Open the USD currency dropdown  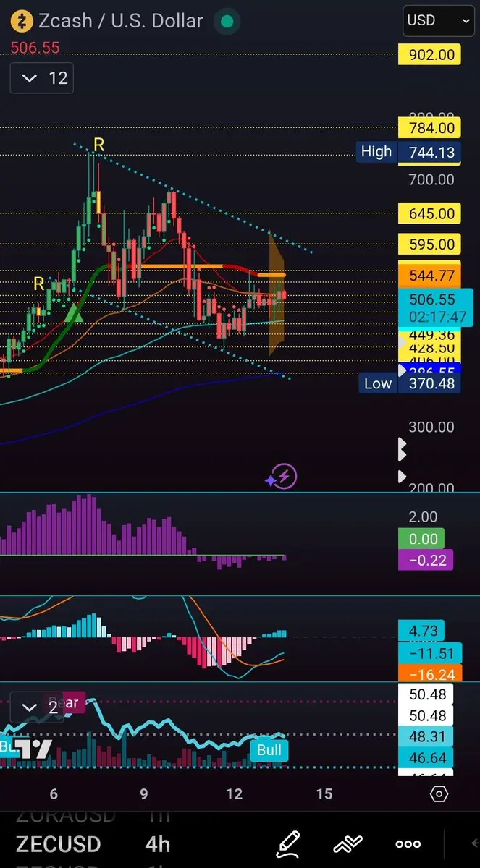click(x=439, y=20)
